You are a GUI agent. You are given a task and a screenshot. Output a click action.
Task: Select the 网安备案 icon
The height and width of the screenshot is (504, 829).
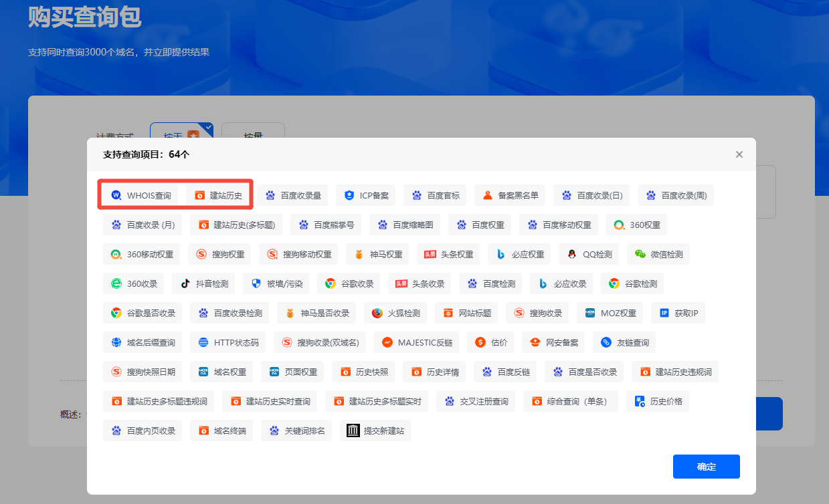[x=535, y=342]
